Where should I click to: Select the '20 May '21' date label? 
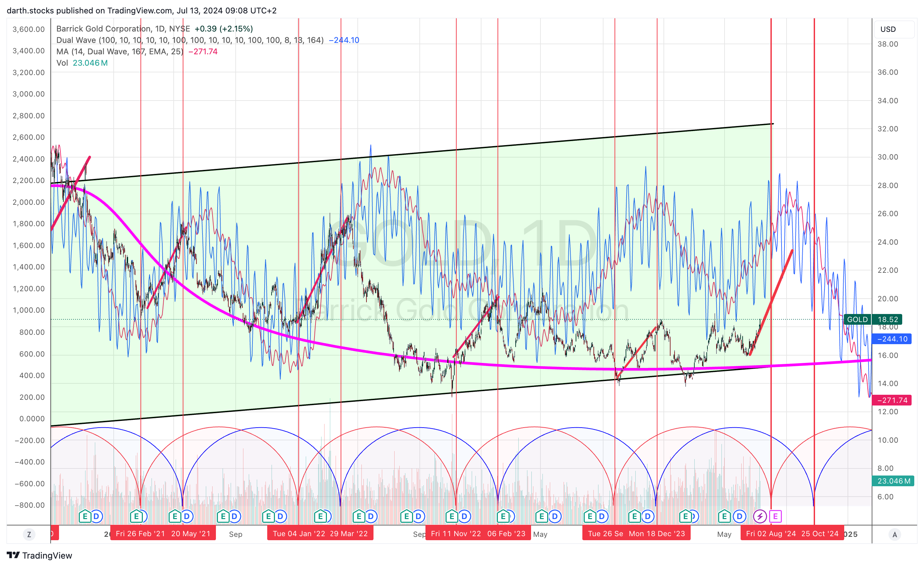[x=190, y=533]
